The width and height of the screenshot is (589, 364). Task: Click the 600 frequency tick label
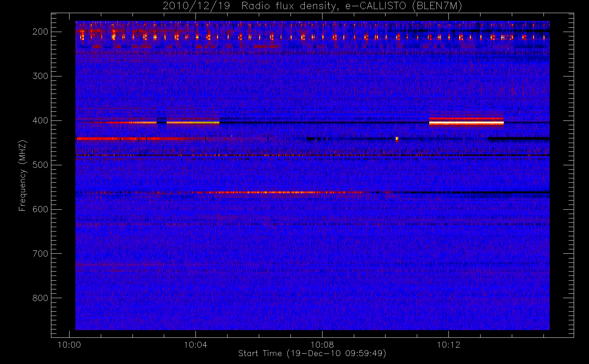coord(40,209)
